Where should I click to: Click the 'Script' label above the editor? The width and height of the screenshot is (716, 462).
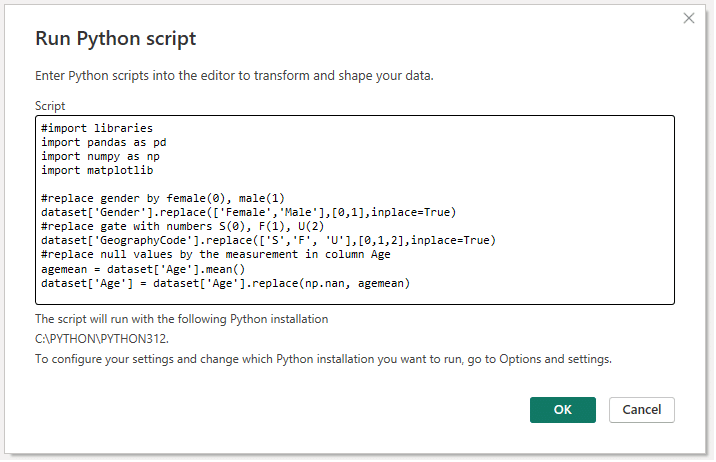(x=50, y=106)
